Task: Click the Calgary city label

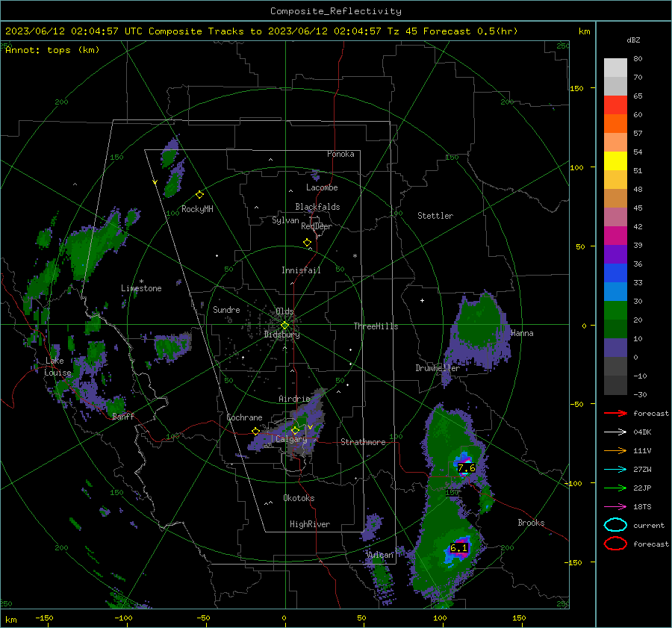Action: 291,439
